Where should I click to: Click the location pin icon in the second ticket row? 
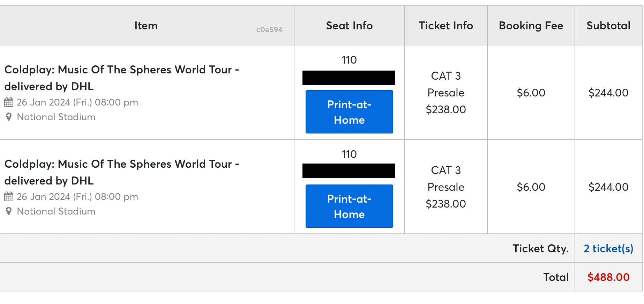pos(9,211)
